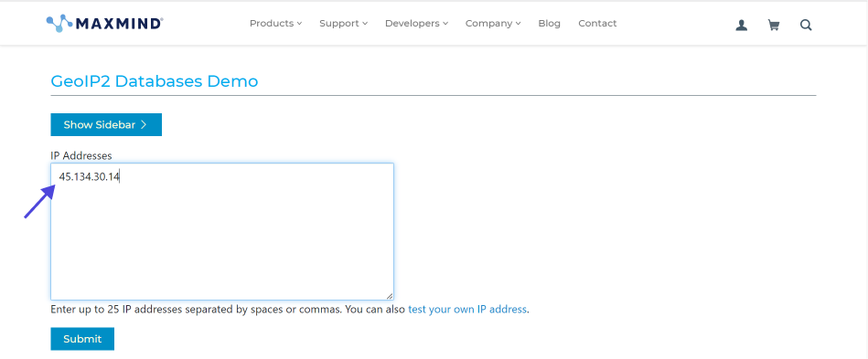Click the textarea resize handle corner
Image resolution: width=868 pixels, height=359 pixels.
coord(390,296)
